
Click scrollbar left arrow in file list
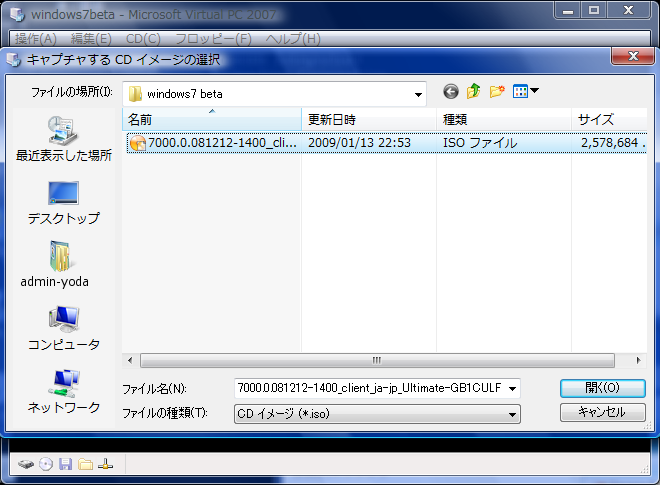pos(130,360)
